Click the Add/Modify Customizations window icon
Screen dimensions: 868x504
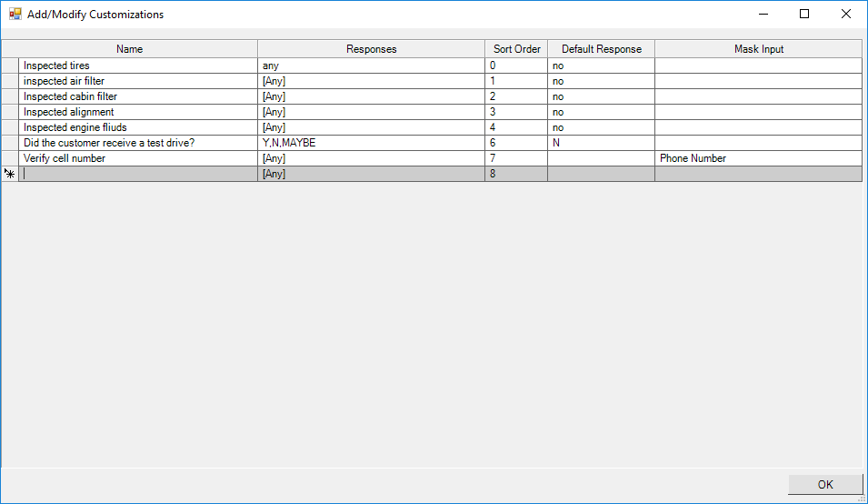[x=15, y=14]
